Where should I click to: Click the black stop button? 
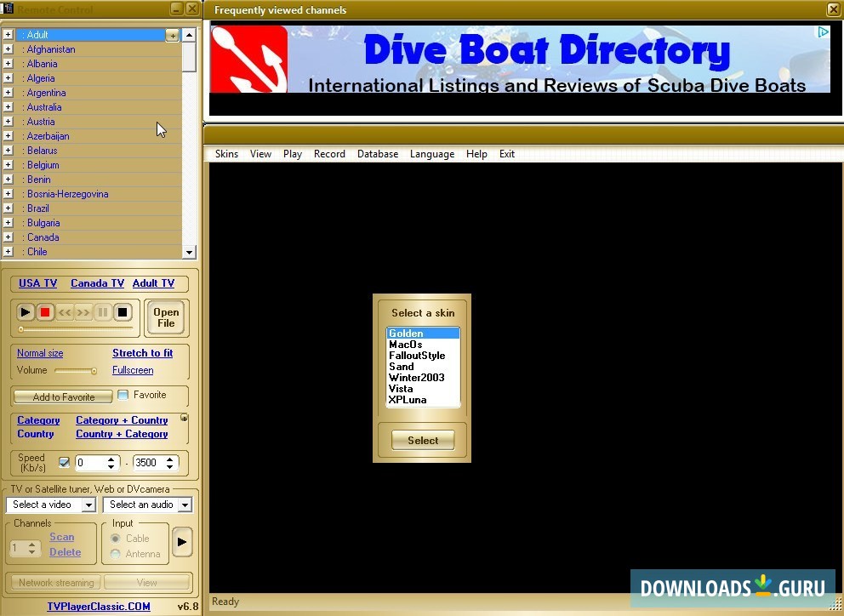(x=123, y=312)
